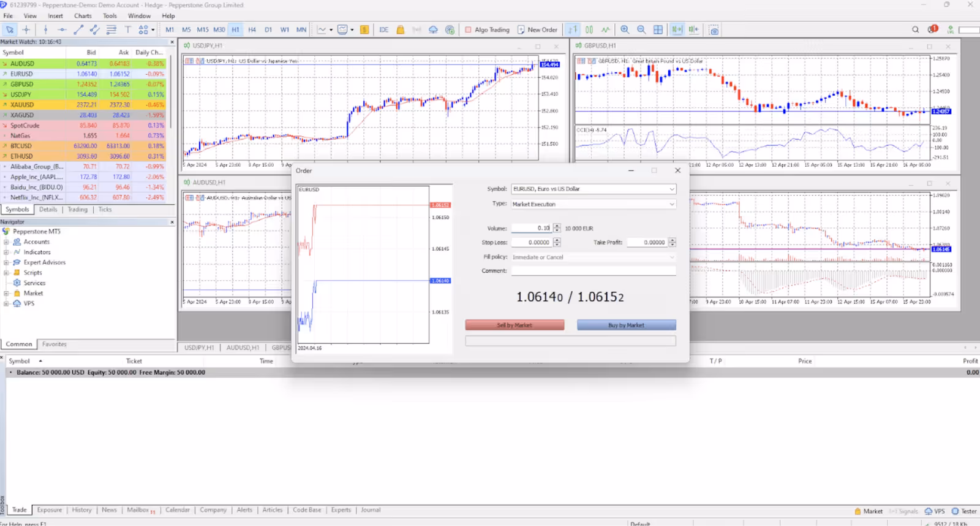Expand the Accounts tree node
This screenshot has height=526, width=980.
[x=6, y=242]
